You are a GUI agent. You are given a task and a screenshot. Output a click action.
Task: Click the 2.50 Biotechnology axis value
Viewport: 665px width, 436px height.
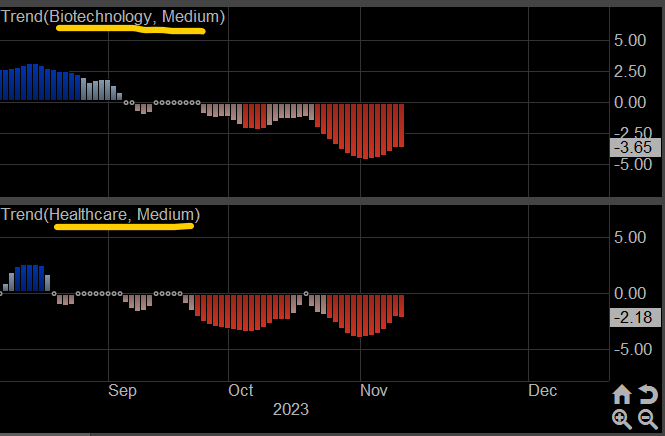point(630,72)
